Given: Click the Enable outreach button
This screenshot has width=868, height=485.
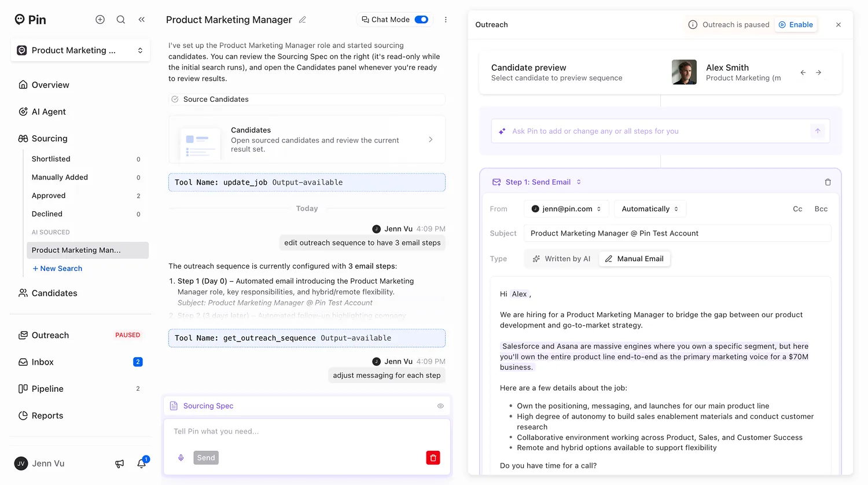Looking at the screenshot, I should click(x=796, y=25).
